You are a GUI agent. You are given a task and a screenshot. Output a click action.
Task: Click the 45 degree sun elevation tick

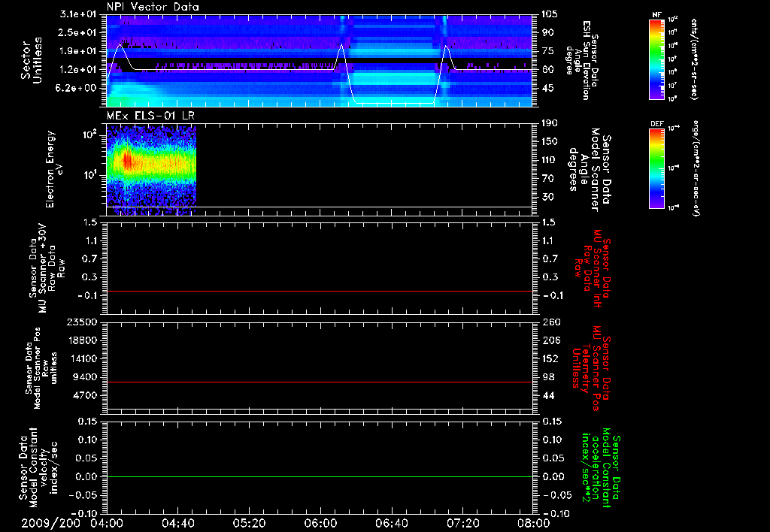coord(547,88)
